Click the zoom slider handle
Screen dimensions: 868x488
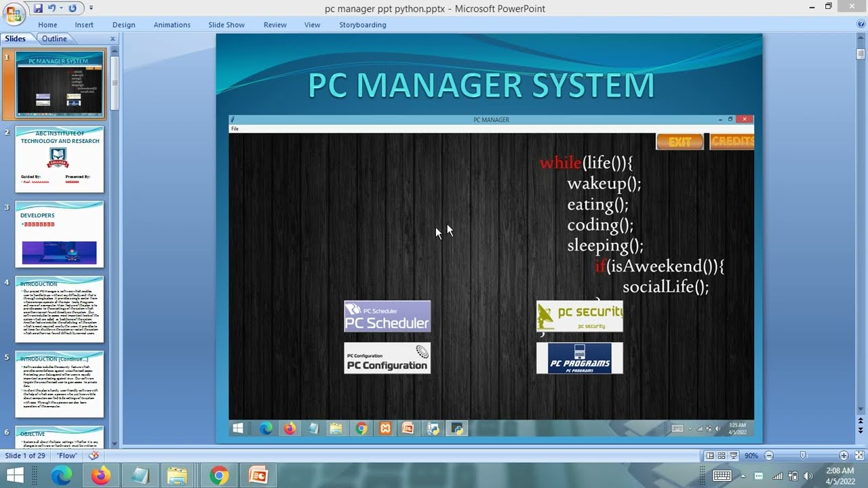[803, 455]
